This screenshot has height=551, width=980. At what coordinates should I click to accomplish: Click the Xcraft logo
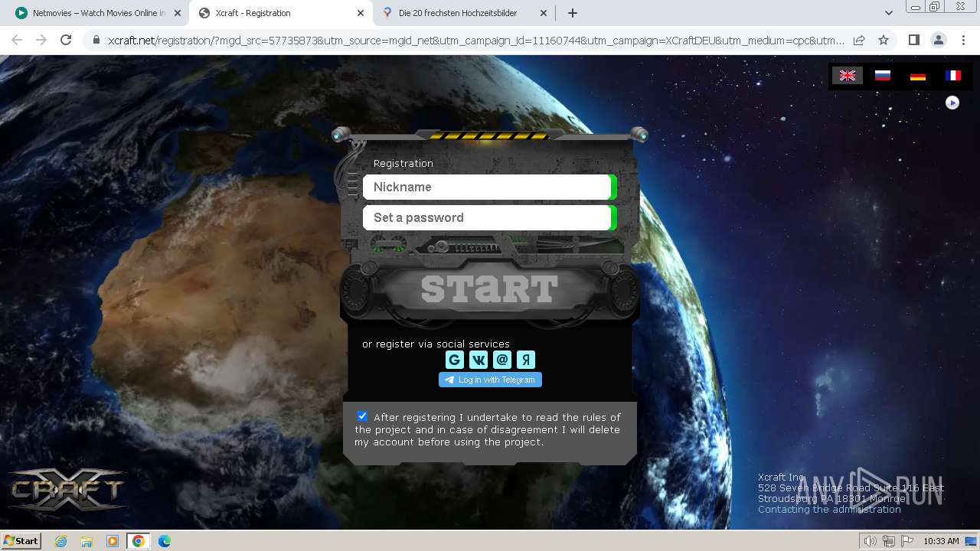click(x=67, y=490)
